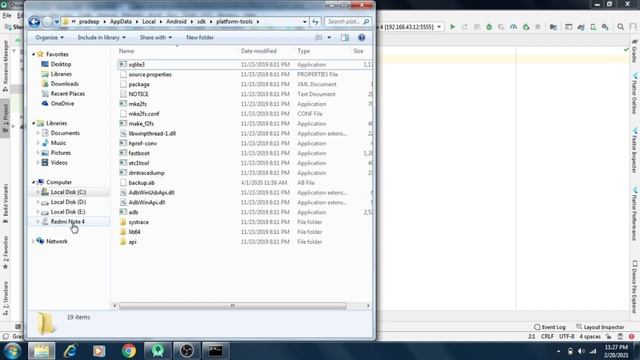This screenshot has width=640, height=360.
Task: Open Windows Start button
Action: pyautogui.click(x=12, y=351)
